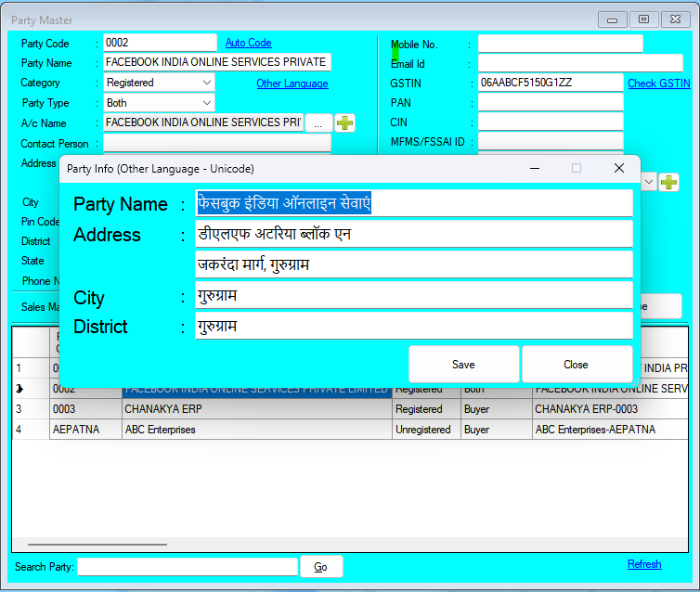Select ABC Enterprises party name cell

(x=256, y=430)
